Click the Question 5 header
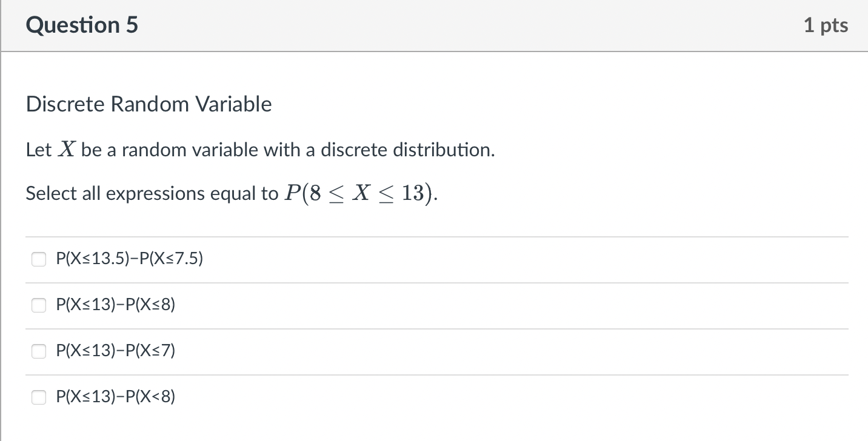The image size is (868, 441). pos(82,25)
